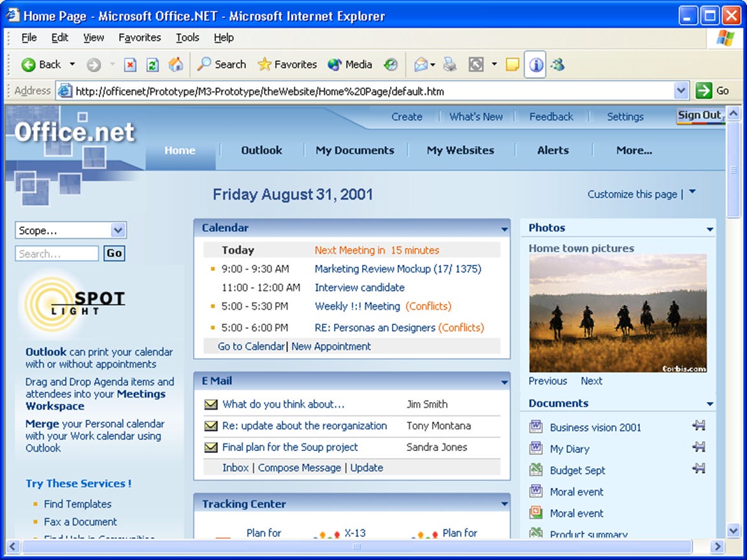The width and height of the screenshot is (747, 560).
Task: Click the Home town pictures photo
Action: click(618, 313)
